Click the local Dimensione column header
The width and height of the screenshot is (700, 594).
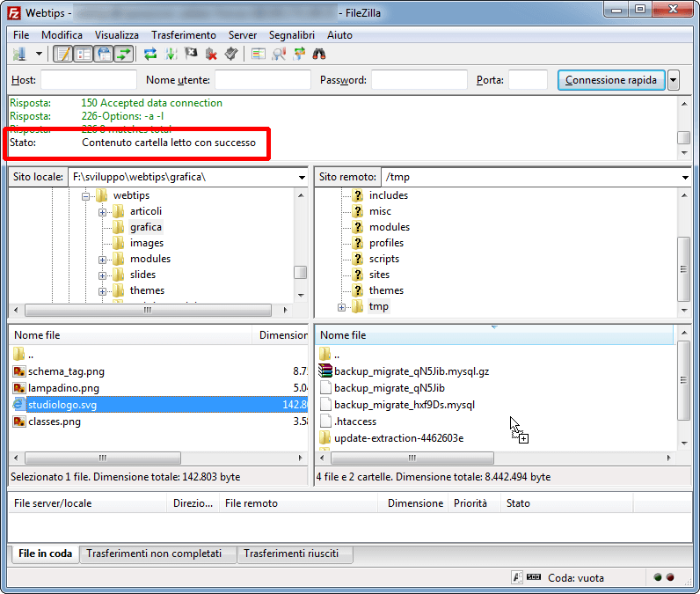click(x=281, y=335)
